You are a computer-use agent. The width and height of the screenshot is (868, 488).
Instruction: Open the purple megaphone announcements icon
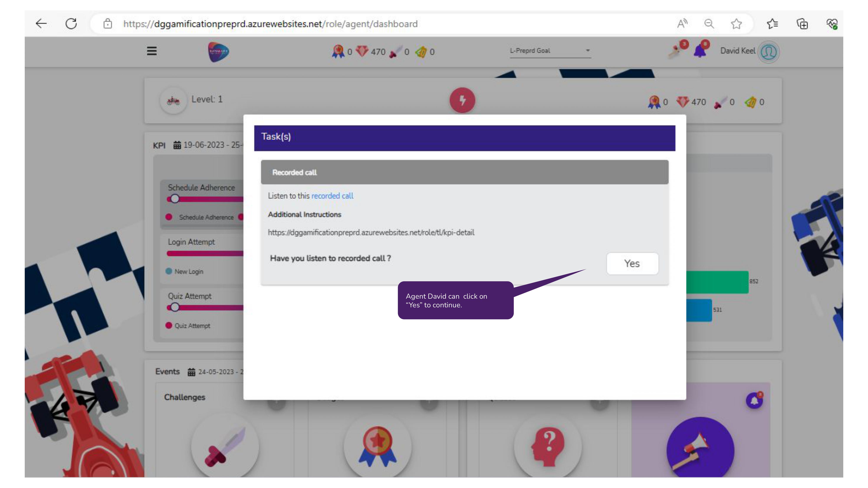click(x=700, y=447)
